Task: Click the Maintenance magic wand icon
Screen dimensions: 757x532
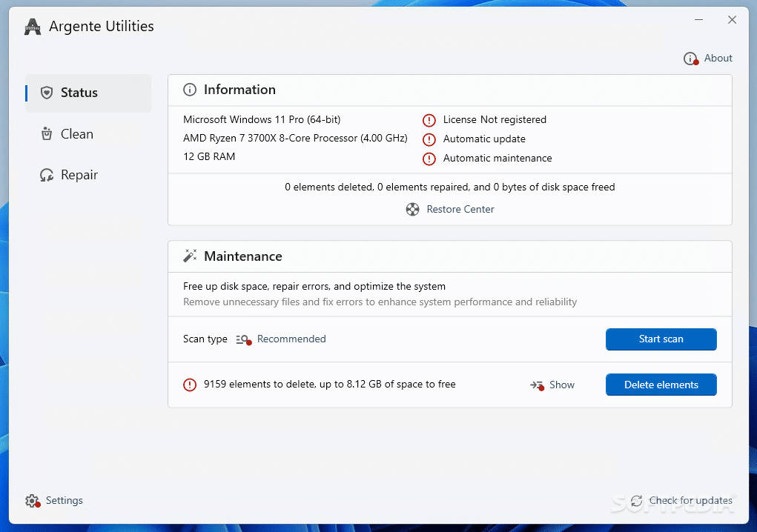Action: (x=189, y=256)
